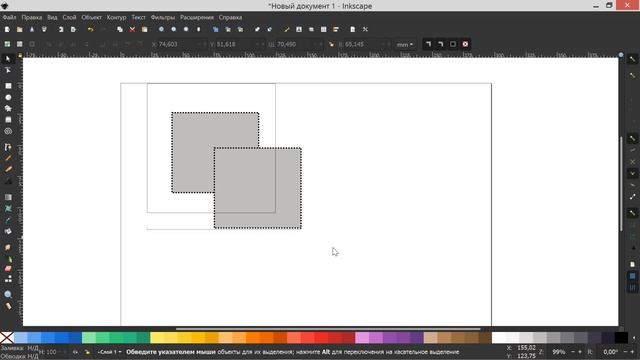The image size is (640, 360).
Task: Click the yellow Undo arrow
Action: [91, 29]
